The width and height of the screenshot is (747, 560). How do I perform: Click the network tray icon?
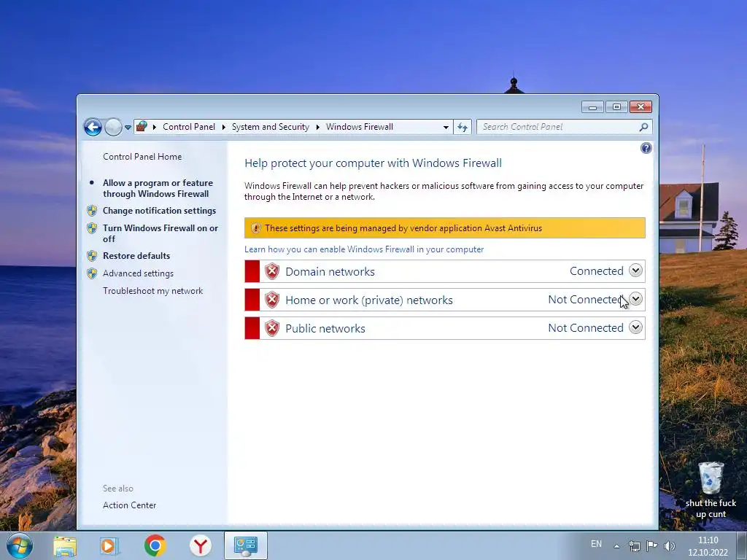tap(634, 546)
